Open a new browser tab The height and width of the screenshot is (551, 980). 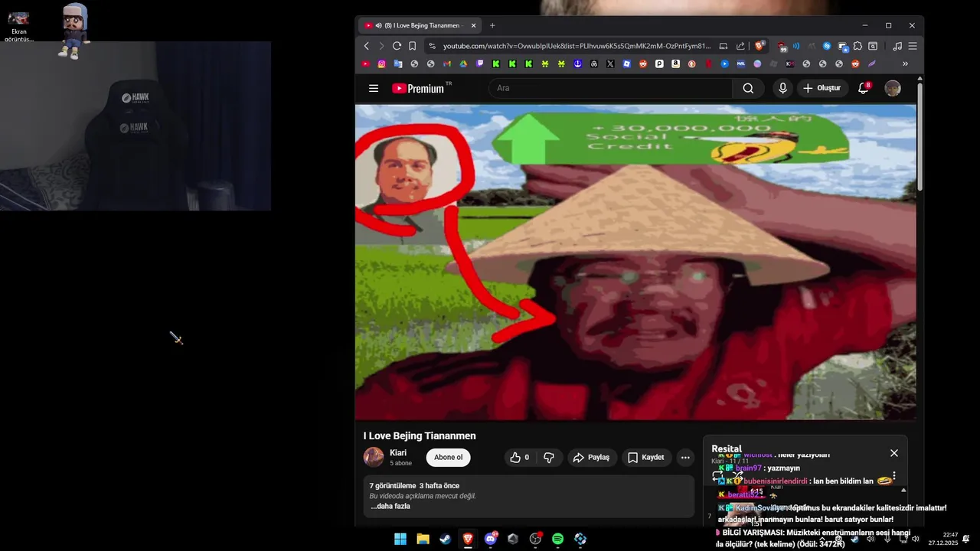click(492, 25)
